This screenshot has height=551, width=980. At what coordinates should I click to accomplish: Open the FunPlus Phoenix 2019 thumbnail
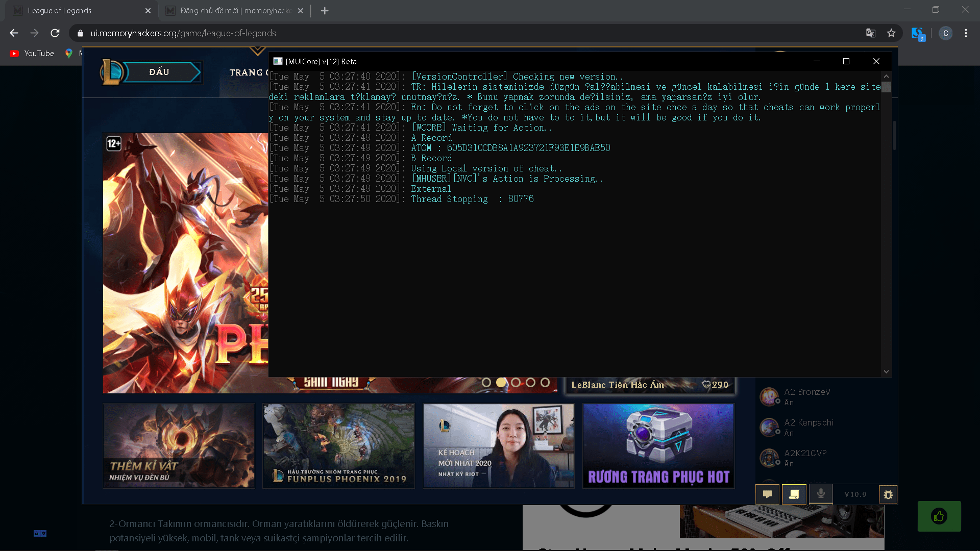pos(338,446)
